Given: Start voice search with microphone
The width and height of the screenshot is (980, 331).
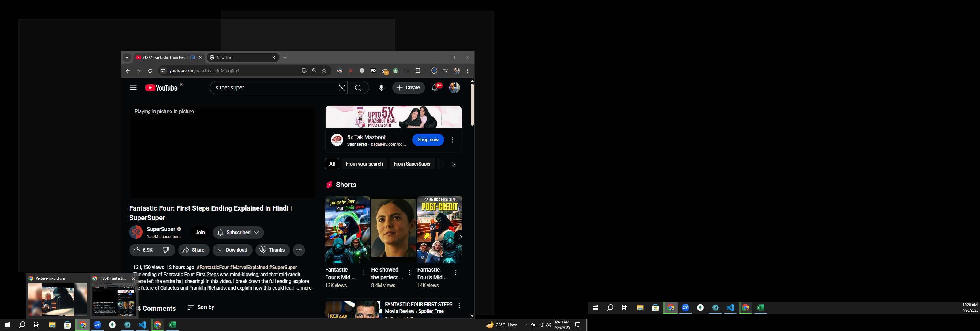Looking at the screenshot, I should coord(381,88).
